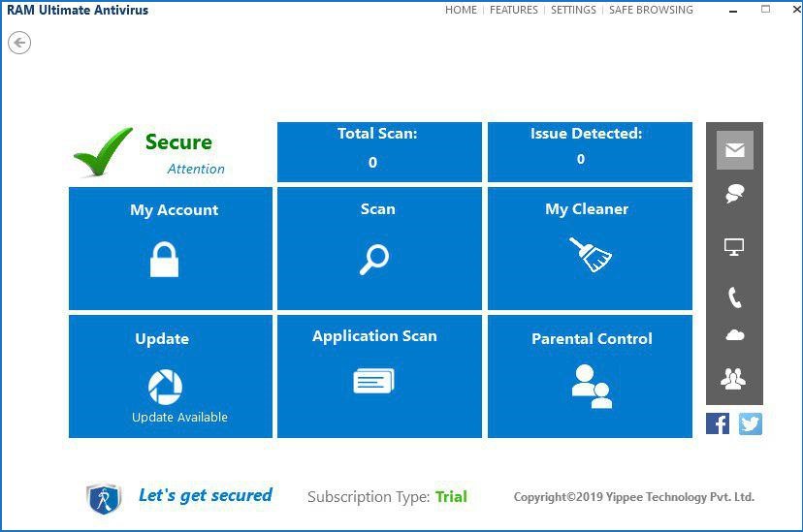
Task: Go to the HOME menu
Action: (461, 10)
